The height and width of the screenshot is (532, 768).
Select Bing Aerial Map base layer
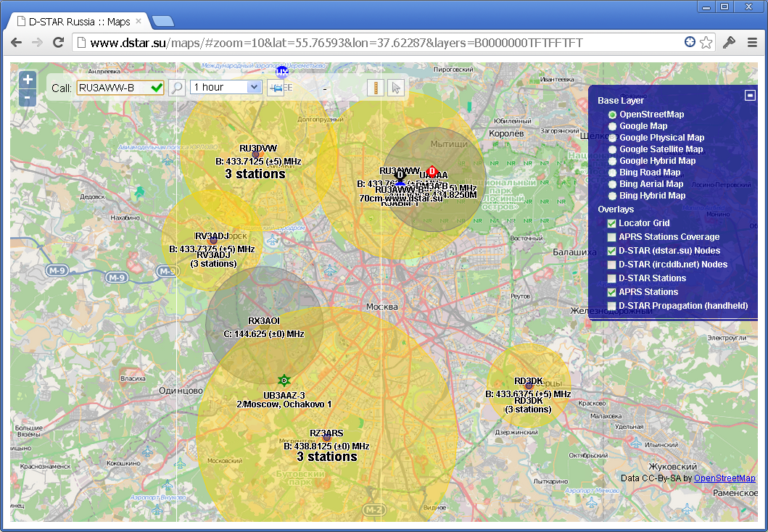tap(612, 185)
